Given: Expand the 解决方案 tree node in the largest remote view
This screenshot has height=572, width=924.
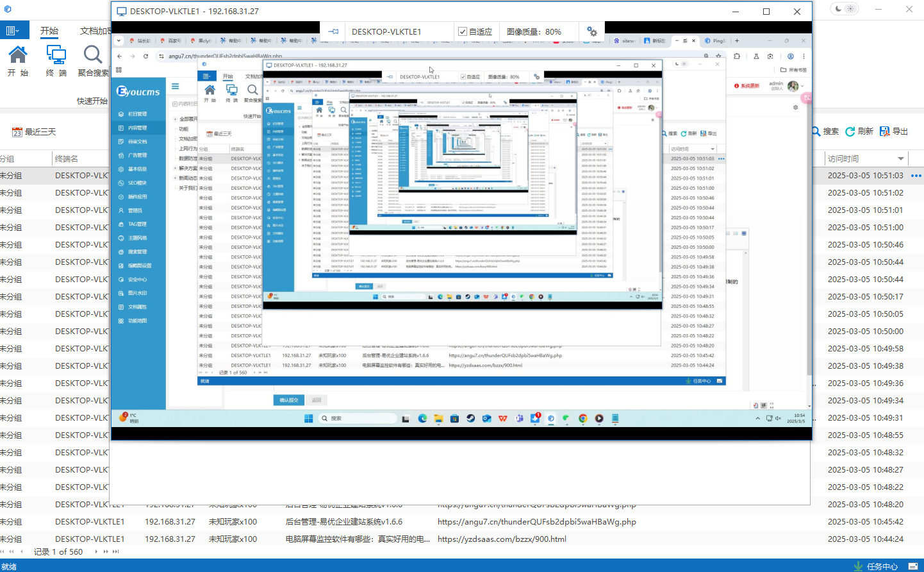Looking at the screenshot, I should pyautogui.click(x=175, y=169).
